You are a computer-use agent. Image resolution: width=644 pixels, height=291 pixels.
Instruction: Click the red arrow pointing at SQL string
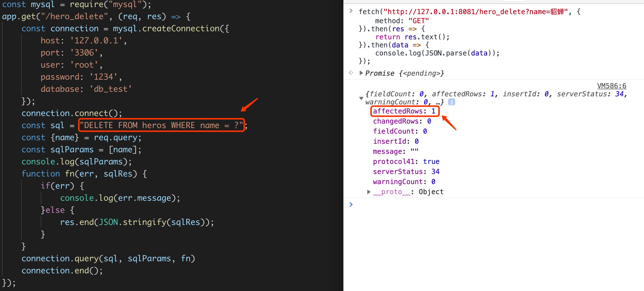click(x=249, y=105)
